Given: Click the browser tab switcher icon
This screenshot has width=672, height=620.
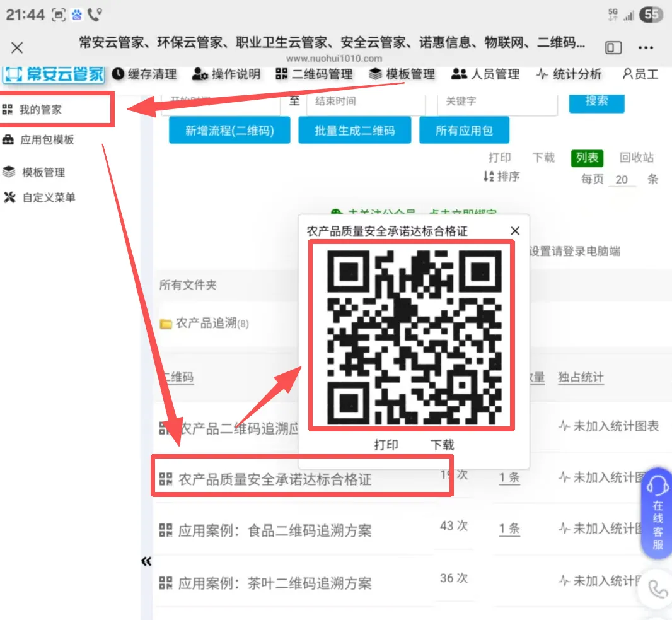Looking at the screenshot, I should pos(613,48).
